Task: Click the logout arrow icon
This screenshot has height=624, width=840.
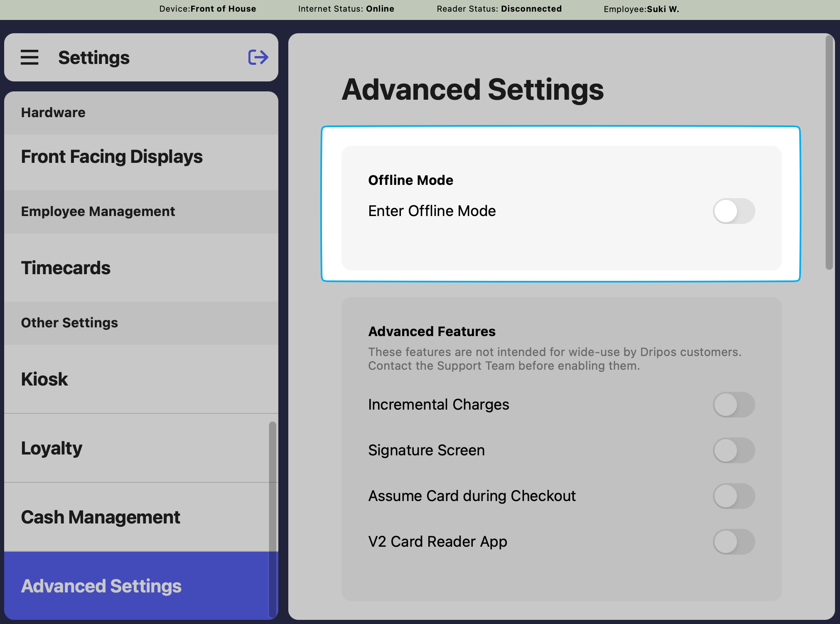Action: point(258,57)
